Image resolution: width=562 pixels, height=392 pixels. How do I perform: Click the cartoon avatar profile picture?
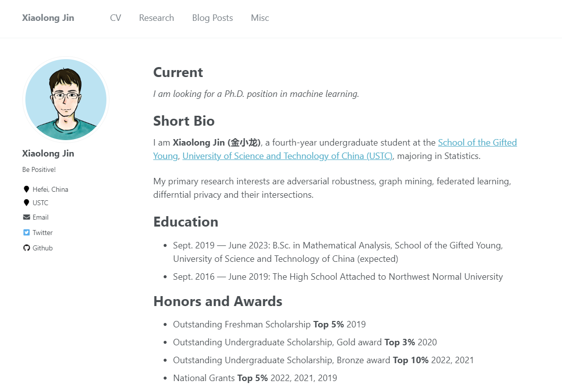pyautogui.click(x=66, y=99)
